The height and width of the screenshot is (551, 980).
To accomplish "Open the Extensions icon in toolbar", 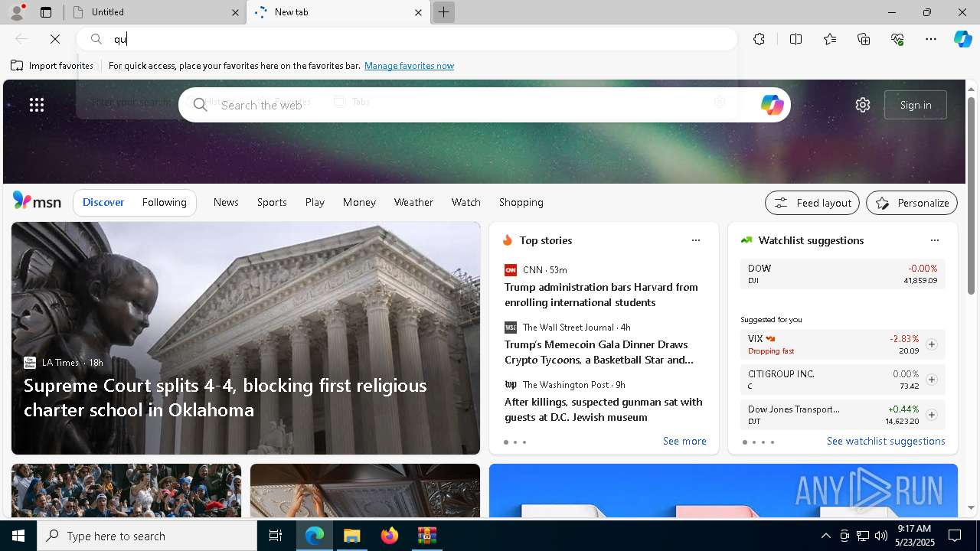I will (759, 39).
